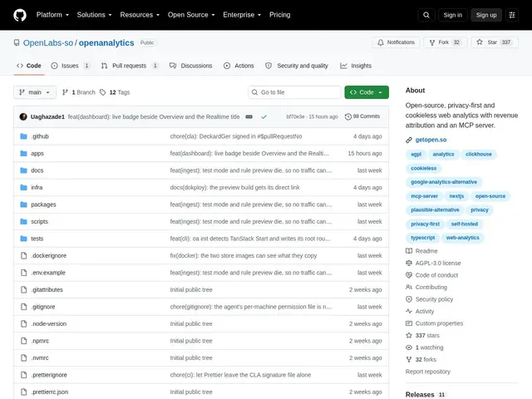Select the clickhouse topic tag
532x399 pixels.
click(479, 154)
